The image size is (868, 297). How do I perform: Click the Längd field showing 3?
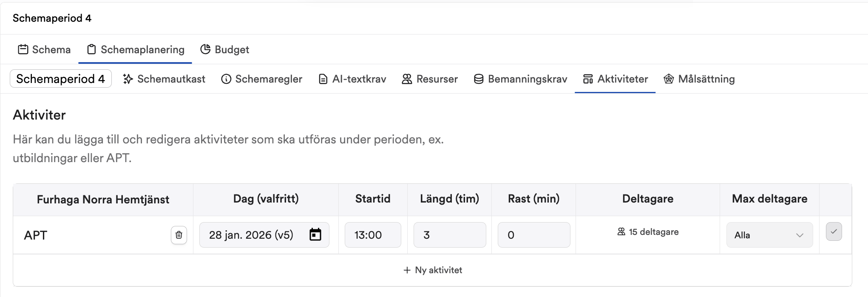(x=450, y=235)
